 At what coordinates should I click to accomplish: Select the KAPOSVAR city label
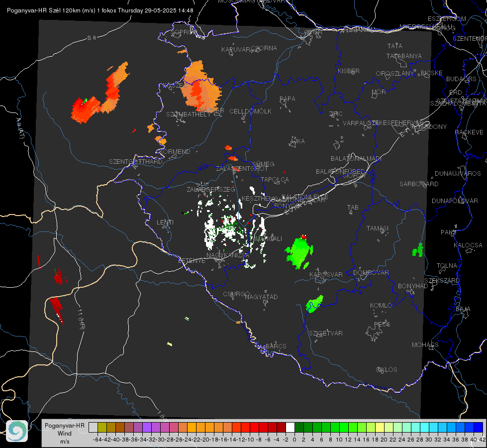326,274
